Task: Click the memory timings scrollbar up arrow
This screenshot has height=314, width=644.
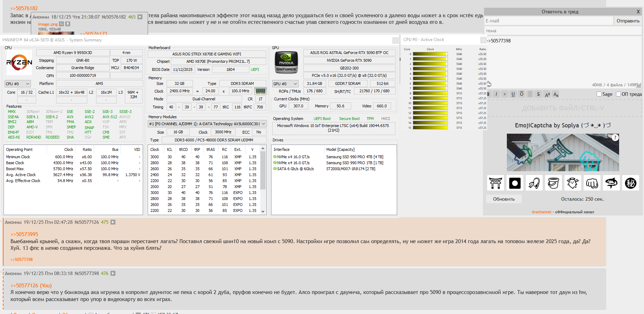Action: [x=263, y=149]
